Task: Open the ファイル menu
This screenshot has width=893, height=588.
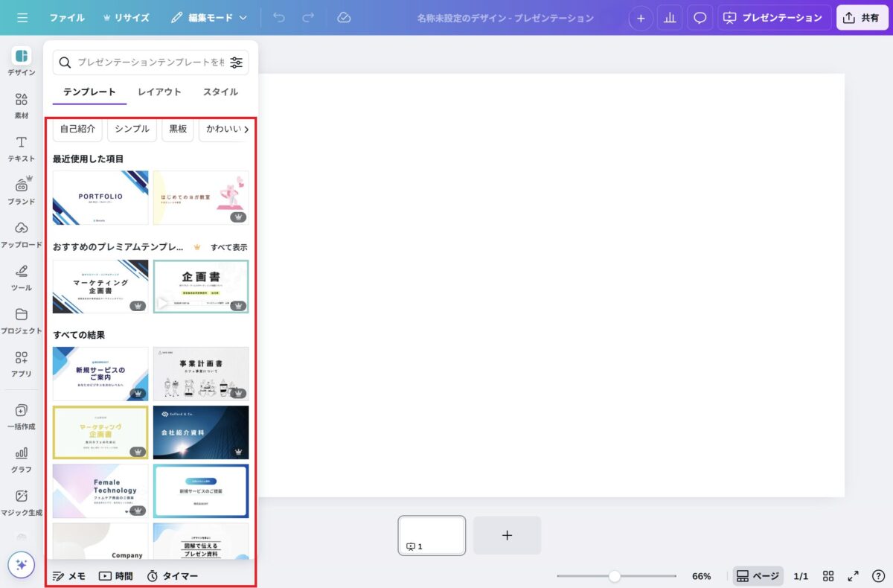Action: tap(67, 17)
